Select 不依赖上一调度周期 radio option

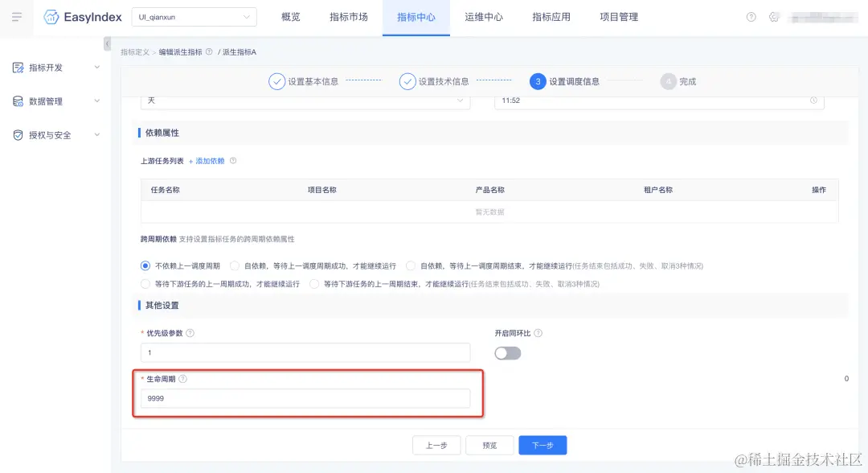click(x=145, y=265)
